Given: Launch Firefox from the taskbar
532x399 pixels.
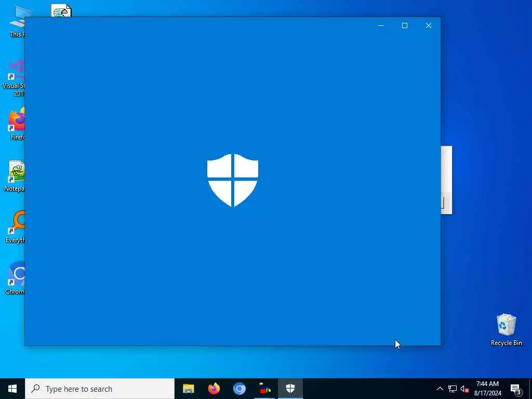Looking at the screenshot, I should (x=214, y=389).
